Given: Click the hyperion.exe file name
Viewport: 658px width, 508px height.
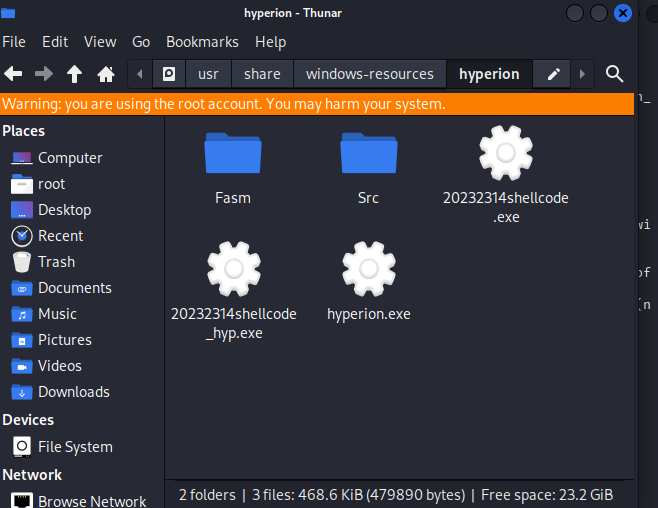Looking at the screenshot, I should [x=369, y=314].
